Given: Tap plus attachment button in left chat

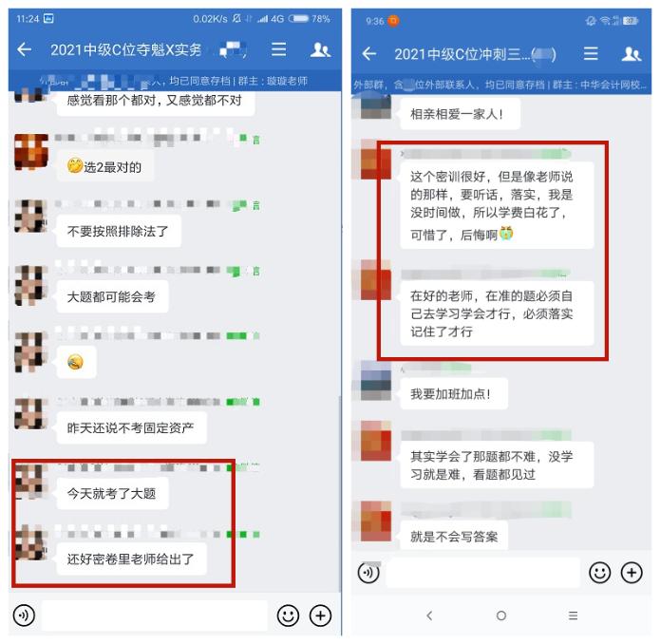Looking at the screenshot, I should [320, 616].
